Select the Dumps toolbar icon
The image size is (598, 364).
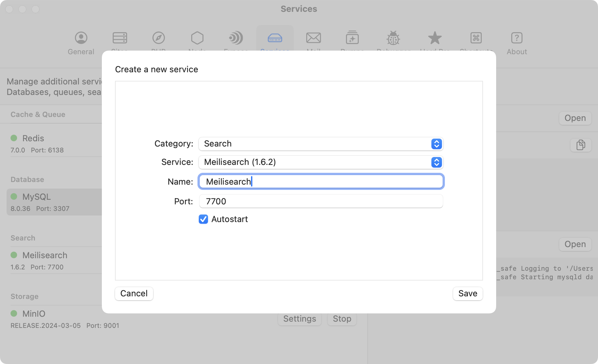tap(352, 38)
